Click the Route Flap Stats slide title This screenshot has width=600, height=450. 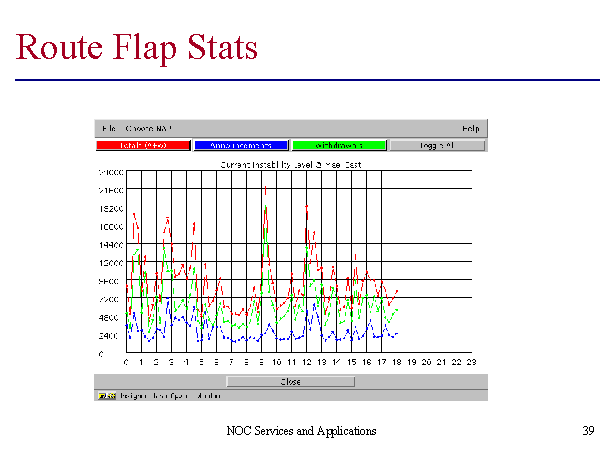(x=138, y=47)
